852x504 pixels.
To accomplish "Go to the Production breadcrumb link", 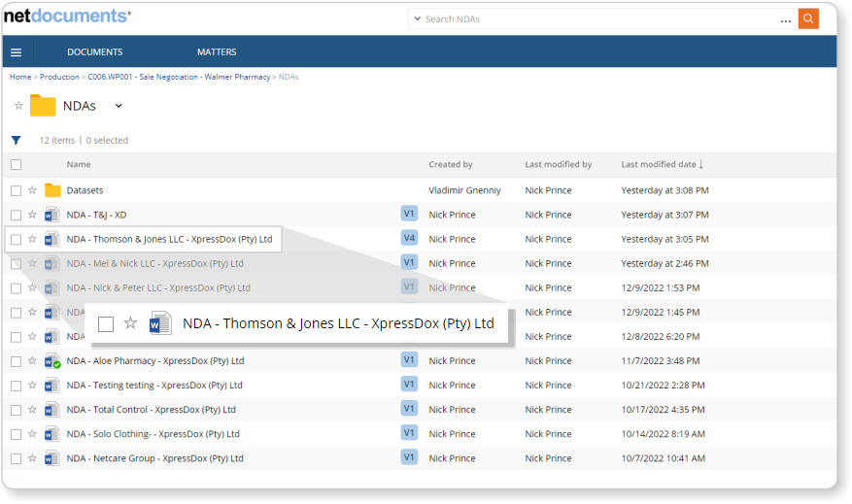I will click(x=59, y=77).
